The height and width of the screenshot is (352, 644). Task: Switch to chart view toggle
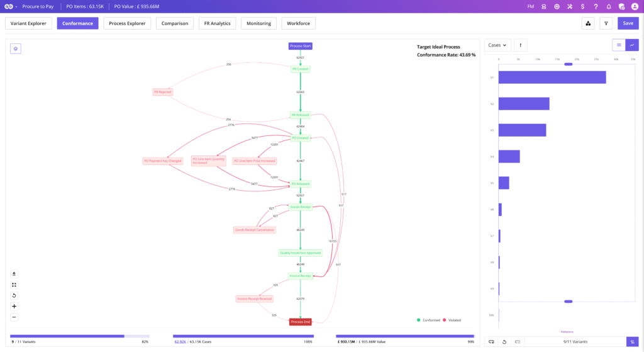point(632,45)
